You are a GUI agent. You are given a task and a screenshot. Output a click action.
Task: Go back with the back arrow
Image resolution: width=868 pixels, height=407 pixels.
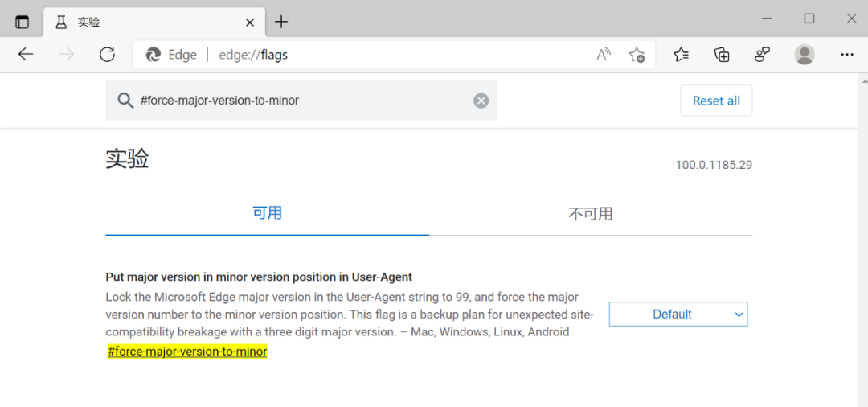click(x=26, y=54)
